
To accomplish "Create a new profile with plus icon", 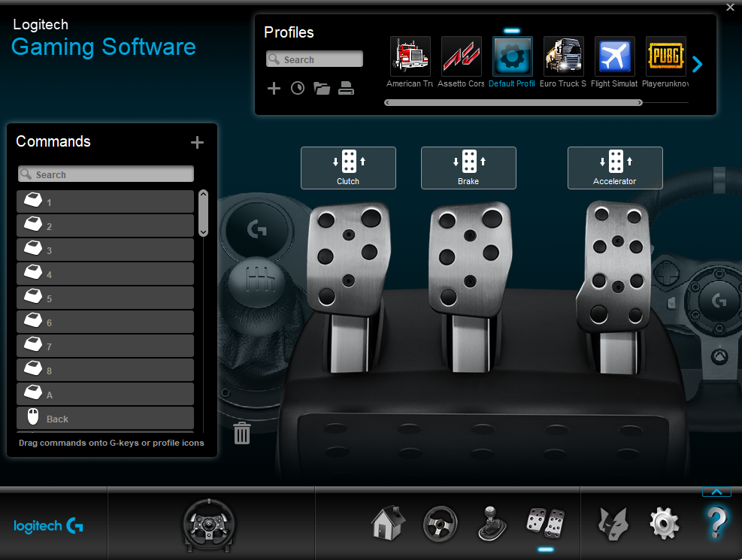I will tap(274, 89).
